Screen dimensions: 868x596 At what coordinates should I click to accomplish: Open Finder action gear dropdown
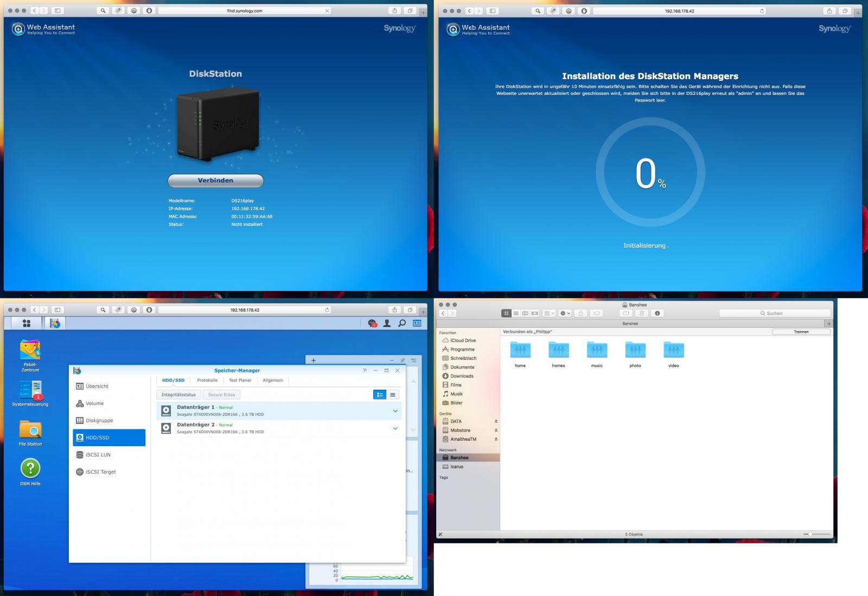coord(565,313)
